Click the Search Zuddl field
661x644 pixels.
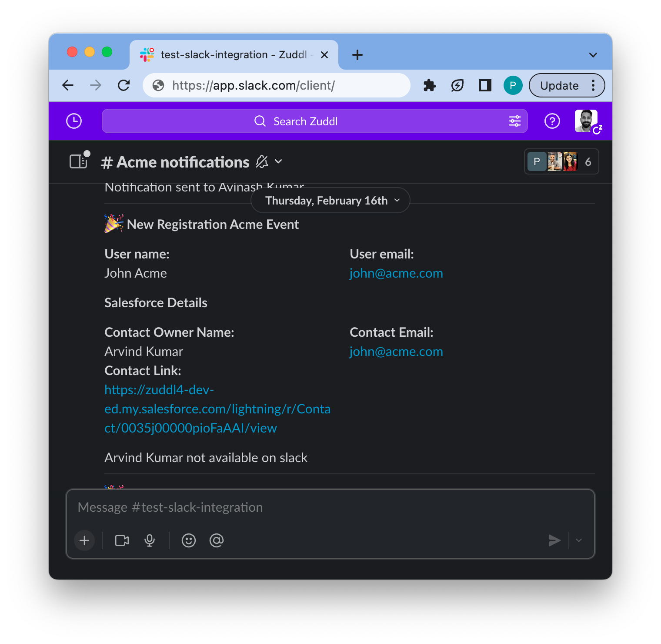pyautogui.click(x=315, y=121)
